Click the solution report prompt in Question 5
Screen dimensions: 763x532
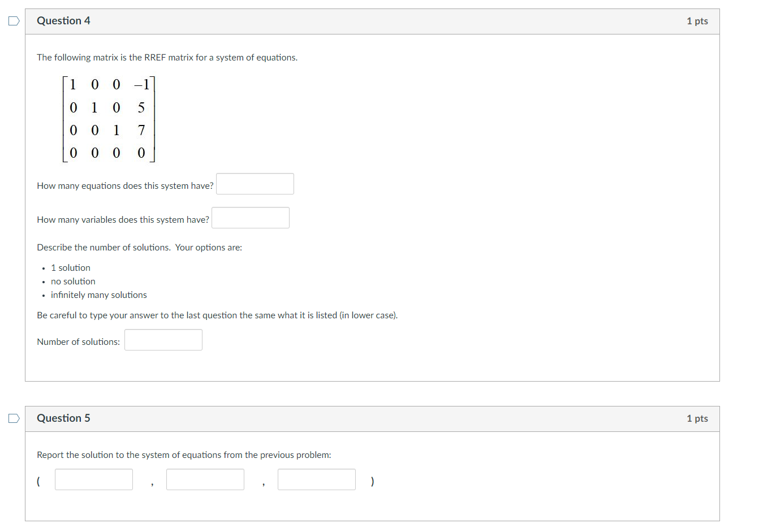(x=184, y=455)
